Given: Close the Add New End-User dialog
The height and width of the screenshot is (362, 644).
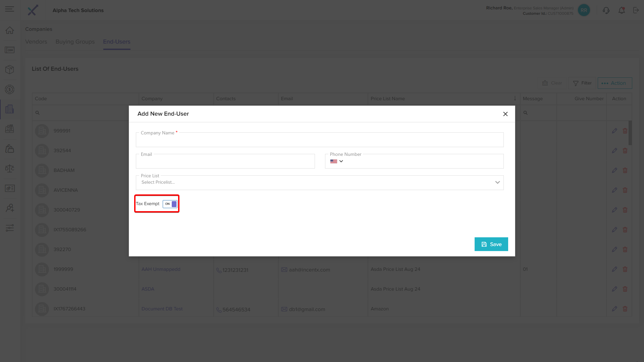Looking at the screenshot, I should tap(505, 114).
